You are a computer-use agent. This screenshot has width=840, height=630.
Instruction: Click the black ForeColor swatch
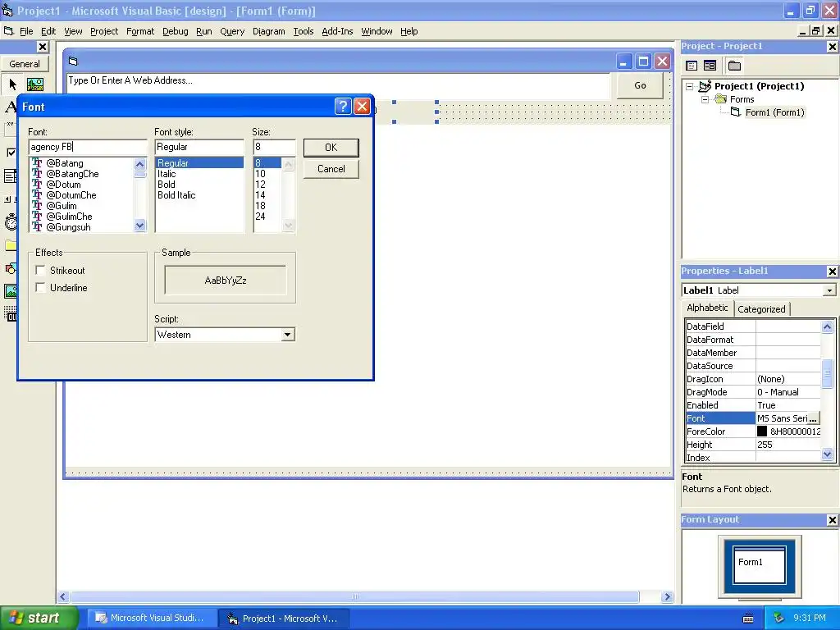pyautogui.click(x=762, y=431)
